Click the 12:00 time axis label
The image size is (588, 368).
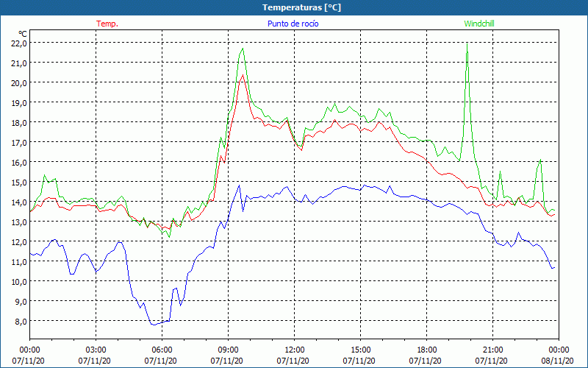coord(295,350)
